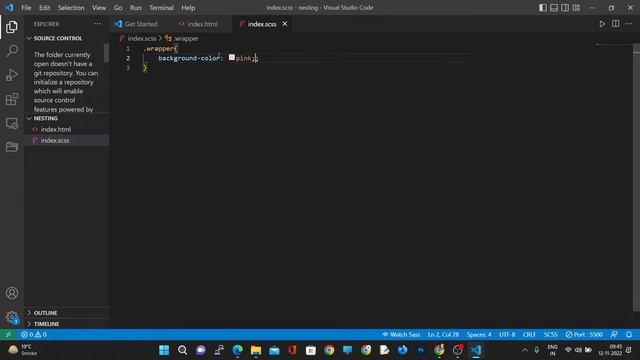The image size is (640, 360).
Task: Start Live Server on Port 5500
Action: click(x=584, y=334)
